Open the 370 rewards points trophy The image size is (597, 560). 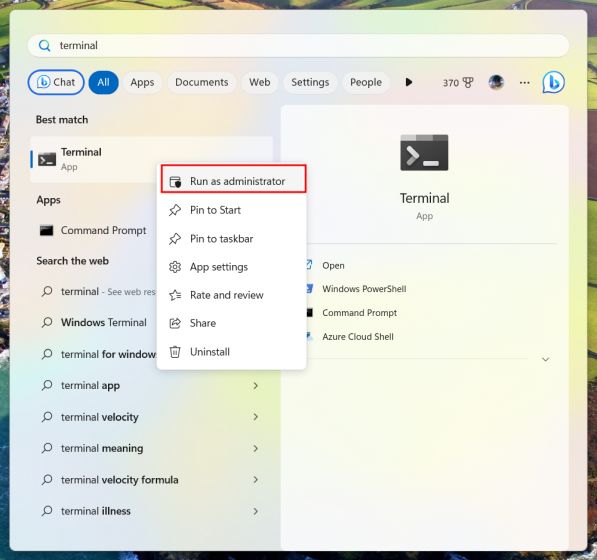point(458,83)
